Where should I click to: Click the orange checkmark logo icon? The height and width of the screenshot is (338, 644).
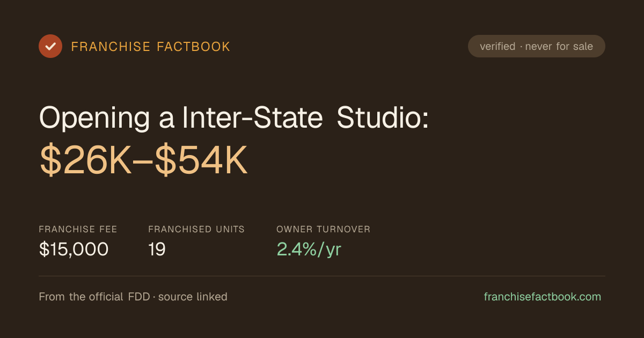tap(50, 46)
